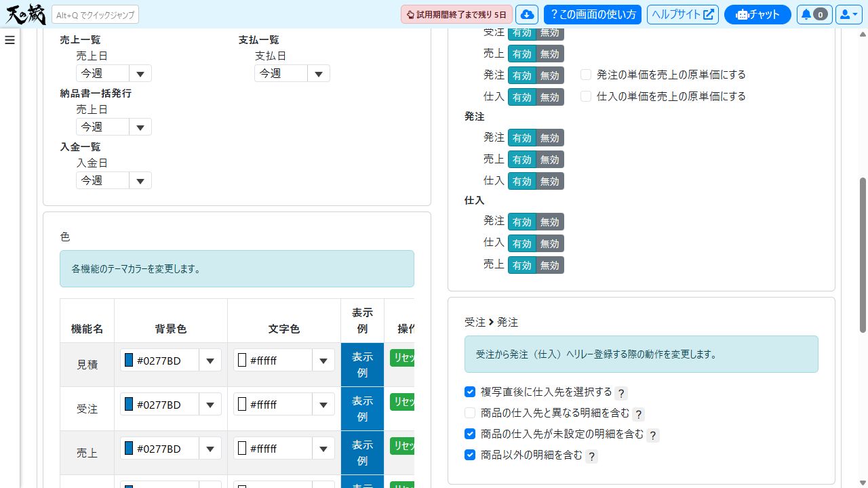Reset the 受注 row colors
This screenshot has height=488, width=868.
[402, 401]
